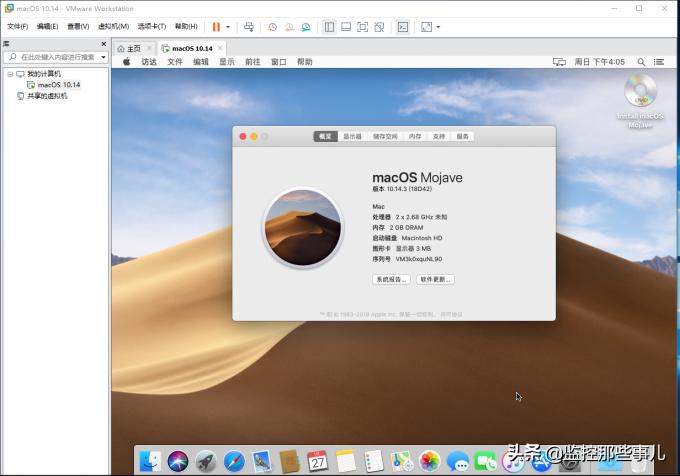Switch to the 内存 tab
Screen dimensions: 680x476
coord(415,137)
